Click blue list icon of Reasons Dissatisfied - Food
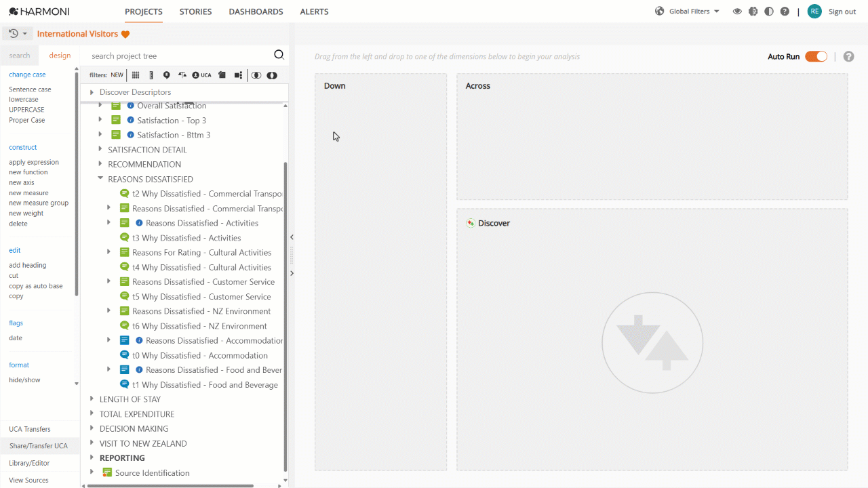This screenshot has height=488, width=868. 124,369
